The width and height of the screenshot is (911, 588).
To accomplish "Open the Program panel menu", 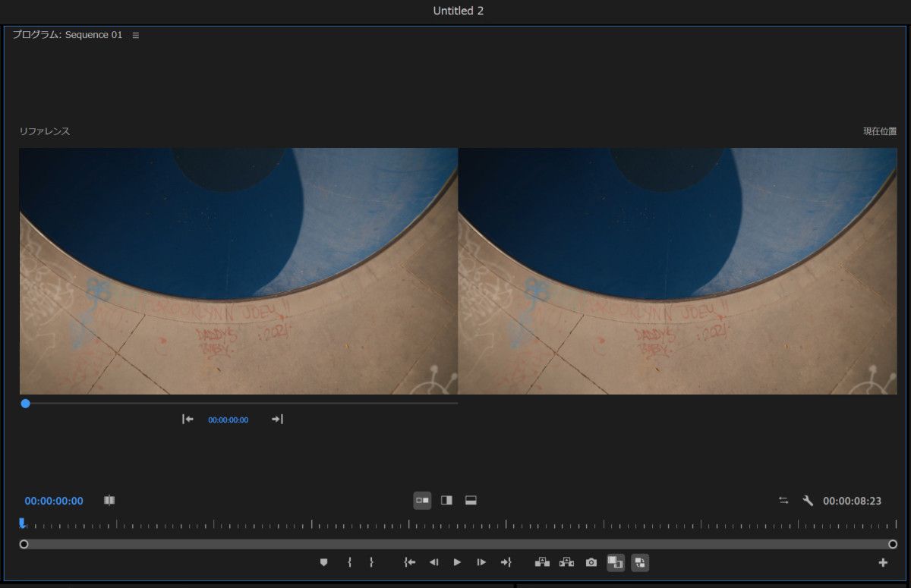I will coord(135,34).
